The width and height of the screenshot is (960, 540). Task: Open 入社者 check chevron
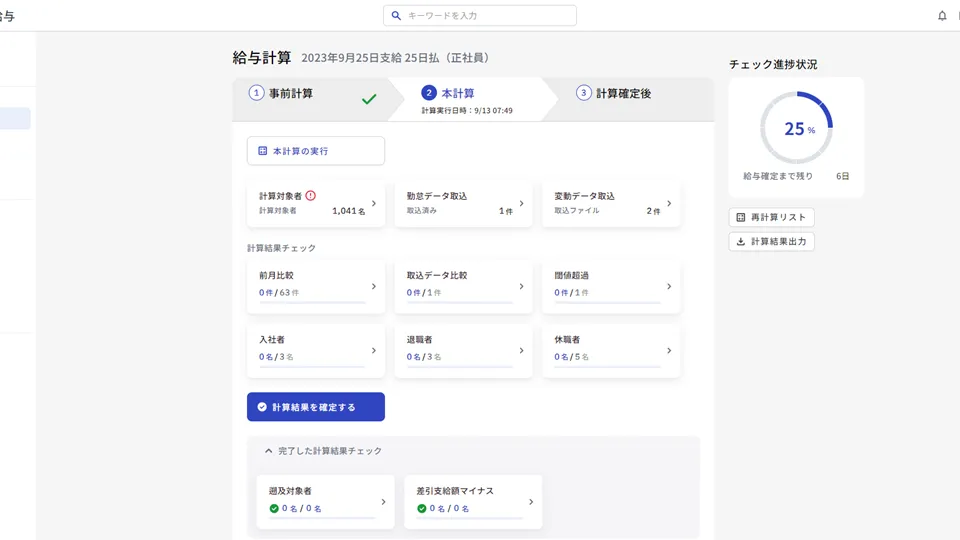(373, 350)
